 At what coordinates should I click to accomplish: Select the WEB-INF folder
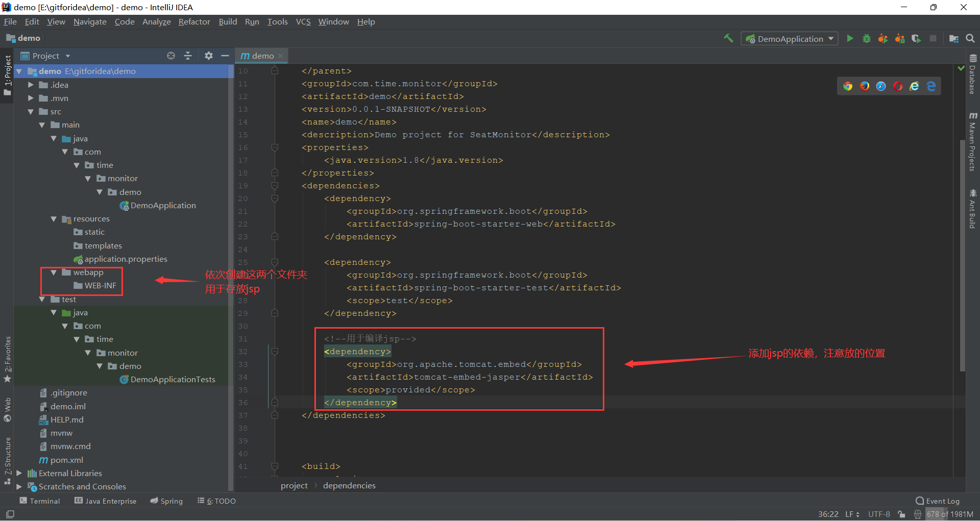pos(95,286)
